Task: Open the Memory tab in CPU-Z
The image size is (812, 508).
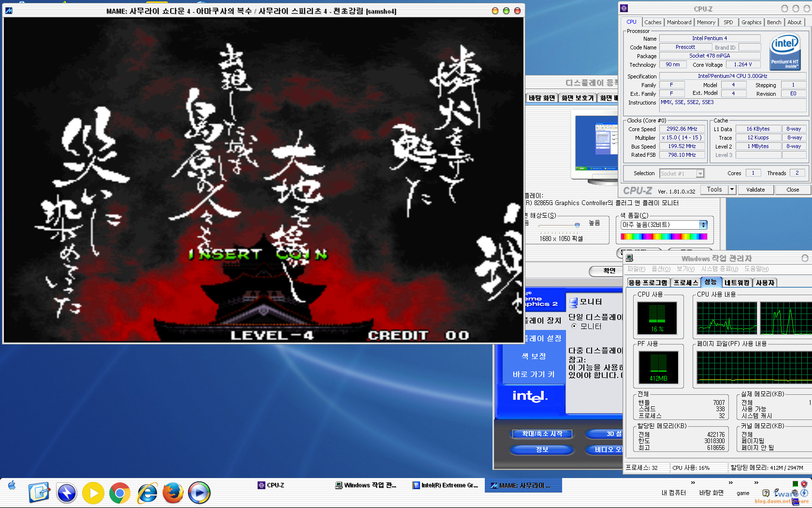Action: point(706,22)
